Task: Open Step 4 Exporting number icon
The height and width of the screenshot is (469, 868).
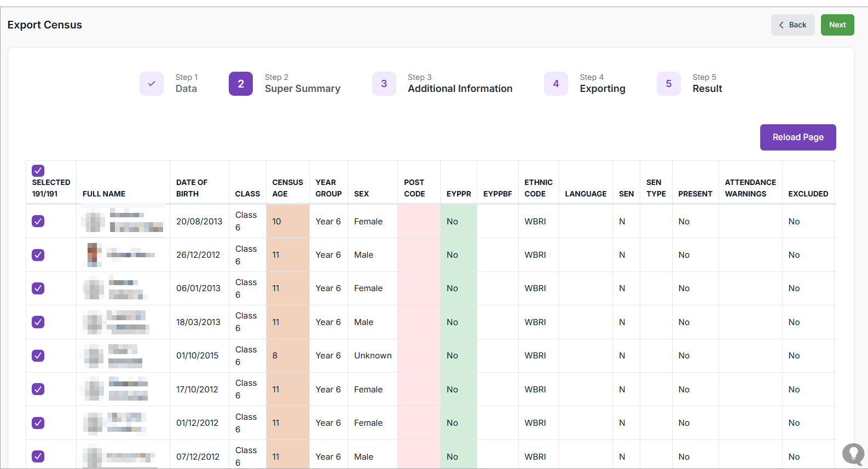Action: point(556,84)
